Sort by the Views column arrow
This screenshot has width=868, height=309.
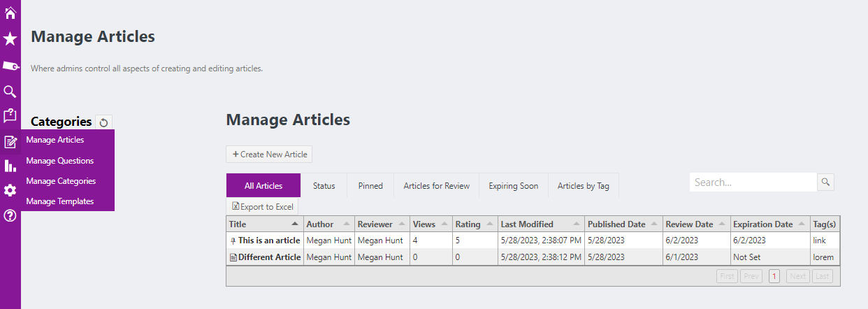point(444,224)
